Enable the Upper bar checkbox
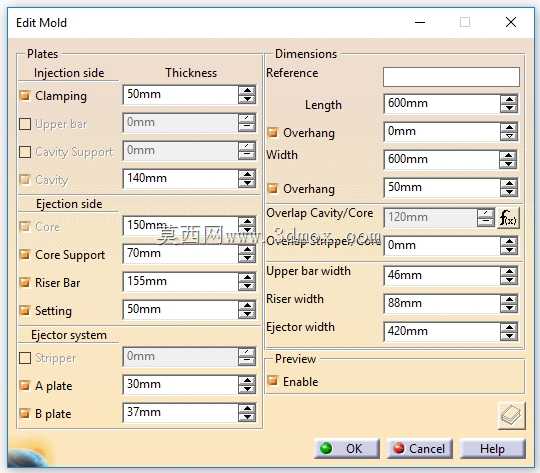Image resolution: width=540 pixels, height=473 pixels. (x=25, y=124)
